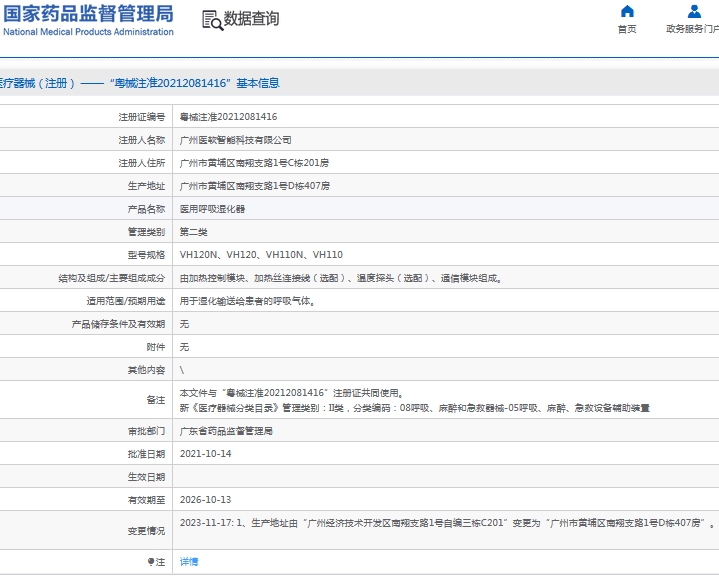
Task: Select the product name 医用呼吸湿化器
Action: click(212, 209)
